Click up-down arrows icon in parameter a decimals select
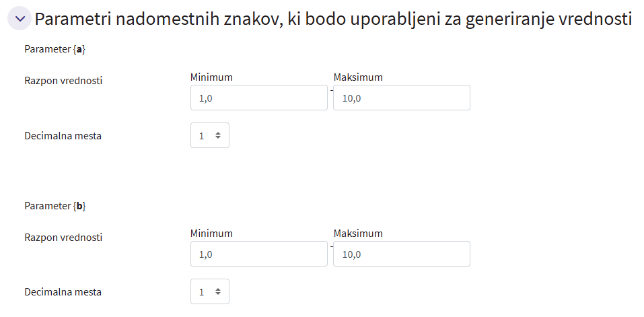Image resolution: width=644 pixels, height=317 pixels. [x=218, y=135]
